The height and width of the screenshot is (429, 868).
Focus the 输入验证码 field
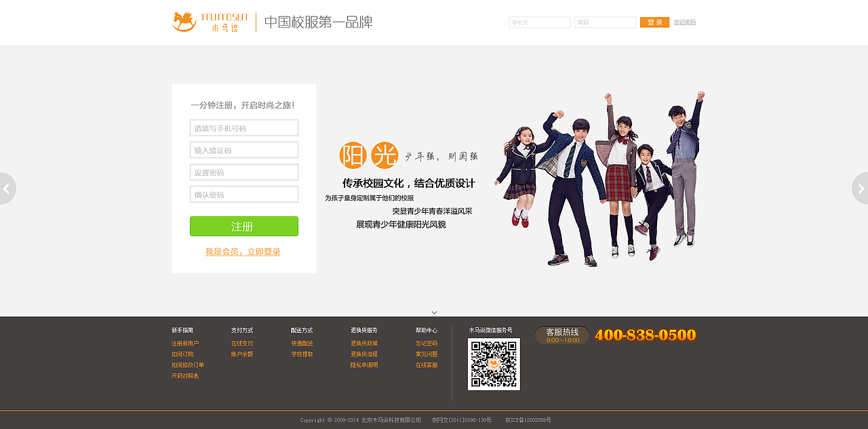pyautogui.click(x=244, y=150)
